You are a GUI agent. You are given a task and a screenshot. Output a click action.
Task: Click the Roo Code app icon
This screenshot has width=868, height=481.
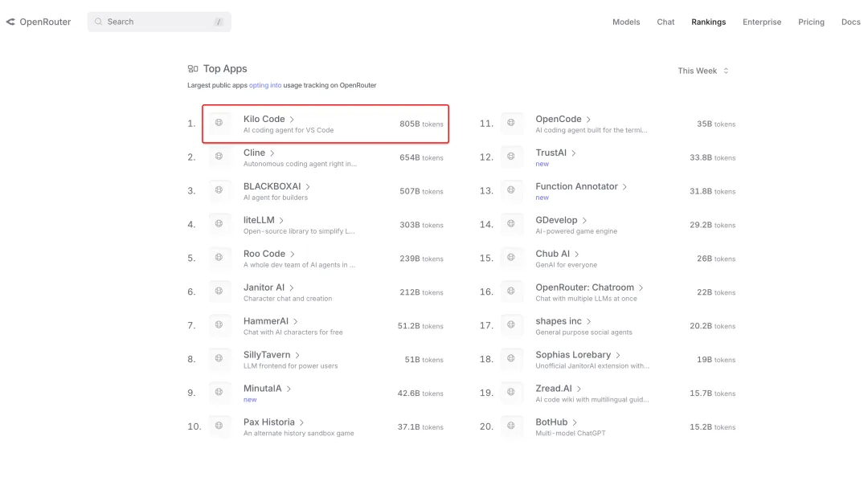click(219, 258)
